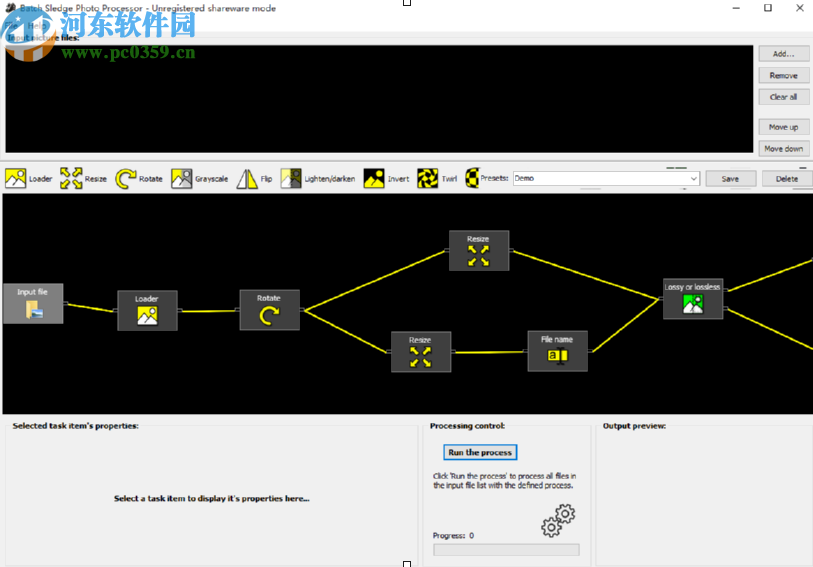Click the gears icon in Processing control
The image size is (813, 567).
pyautogui.click(x=558, y=520)
